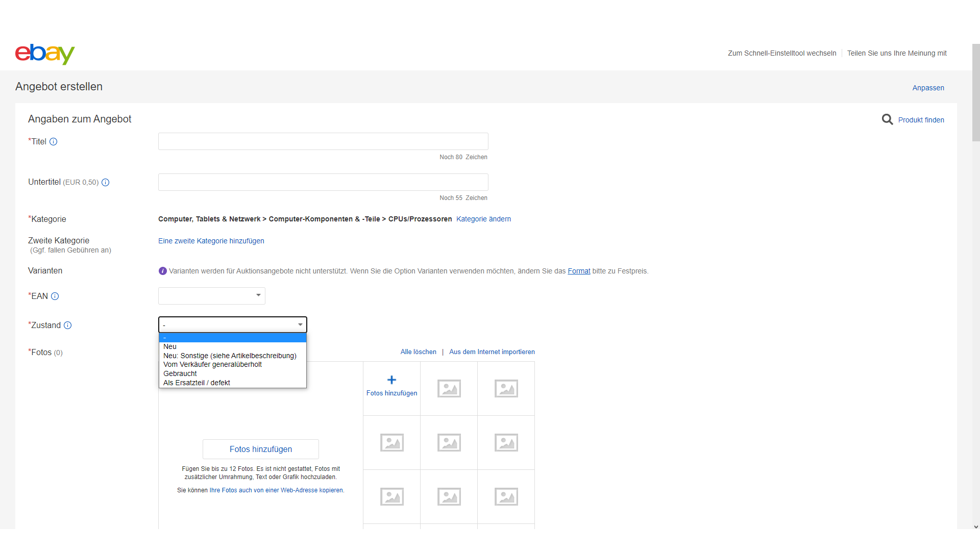Open the EAN info icon

[x=55, y=296]
